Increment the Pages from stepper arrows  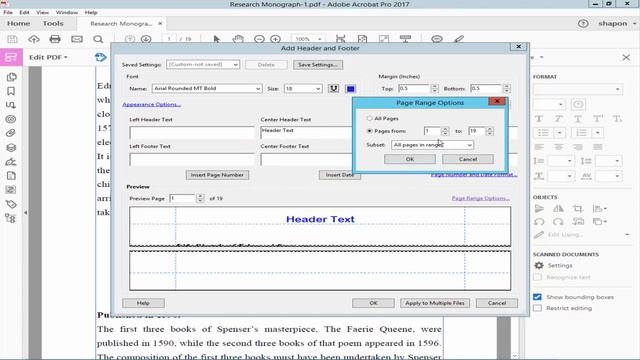click(445, 129)
